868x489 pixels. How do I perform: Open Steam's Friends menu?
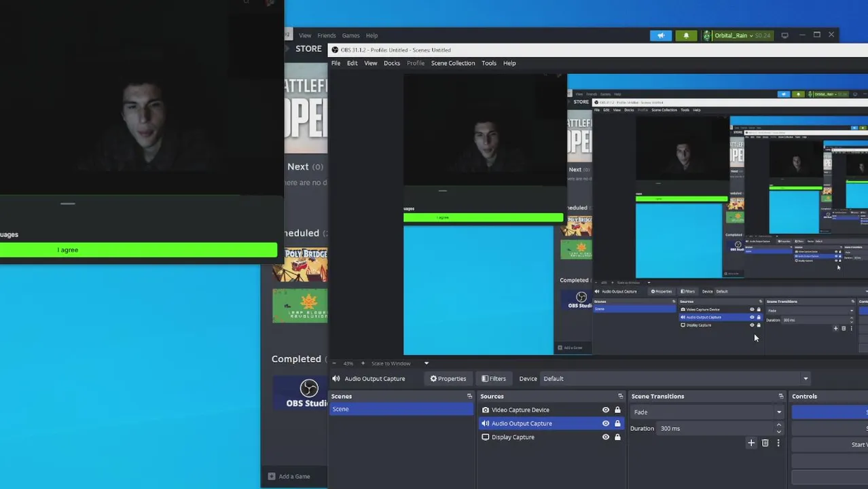tap(327, 35)
